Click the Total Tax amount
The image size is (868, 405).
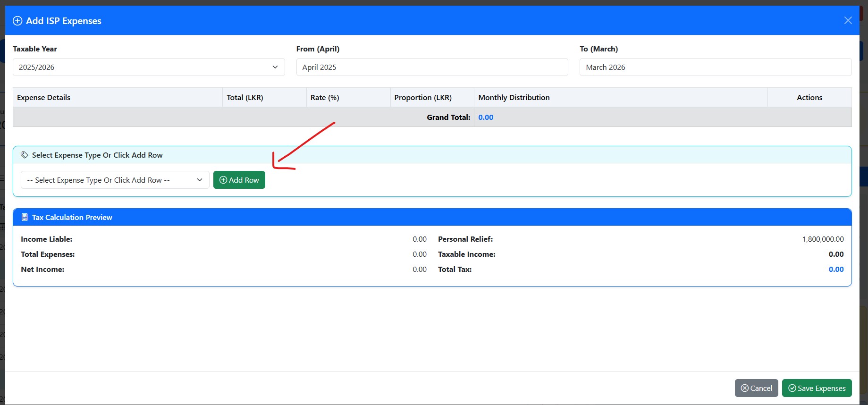[836, 269]
